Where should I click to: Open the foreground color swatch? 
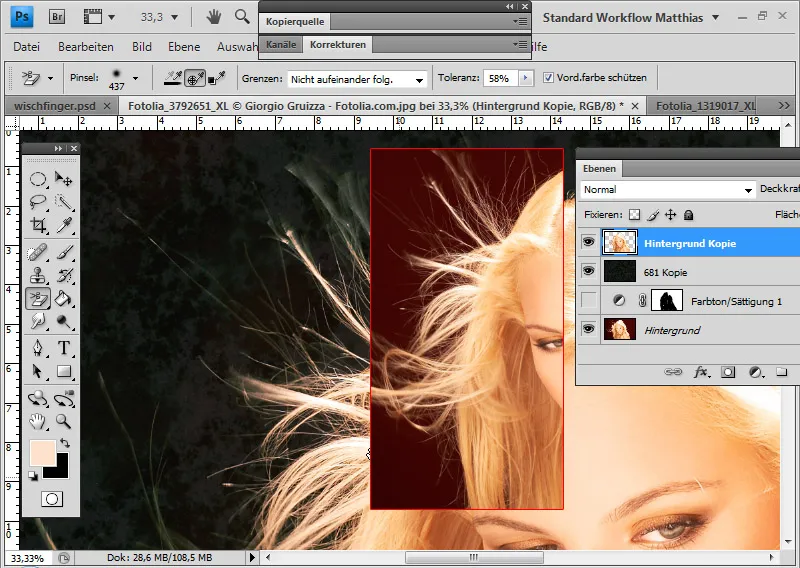[43, 453]
